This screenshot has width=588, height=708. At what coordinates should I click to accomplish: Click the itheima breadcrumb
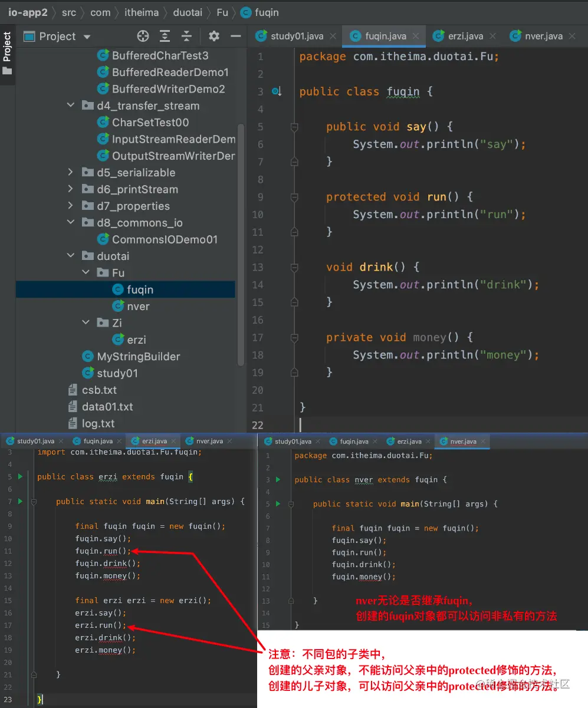(142, 12)
